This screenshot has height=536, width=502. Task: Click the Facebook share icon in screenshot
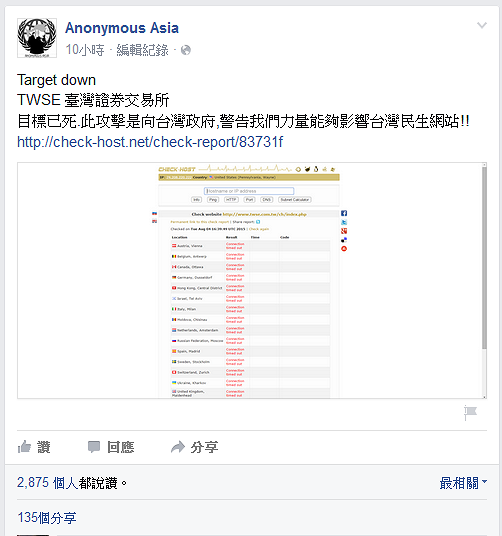pyautogui.click(x=344, y=213)
